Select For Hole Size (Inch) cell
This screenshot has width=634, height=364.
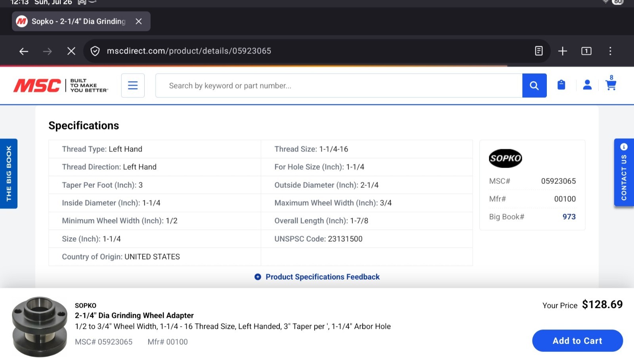click(x=367, y=167)
